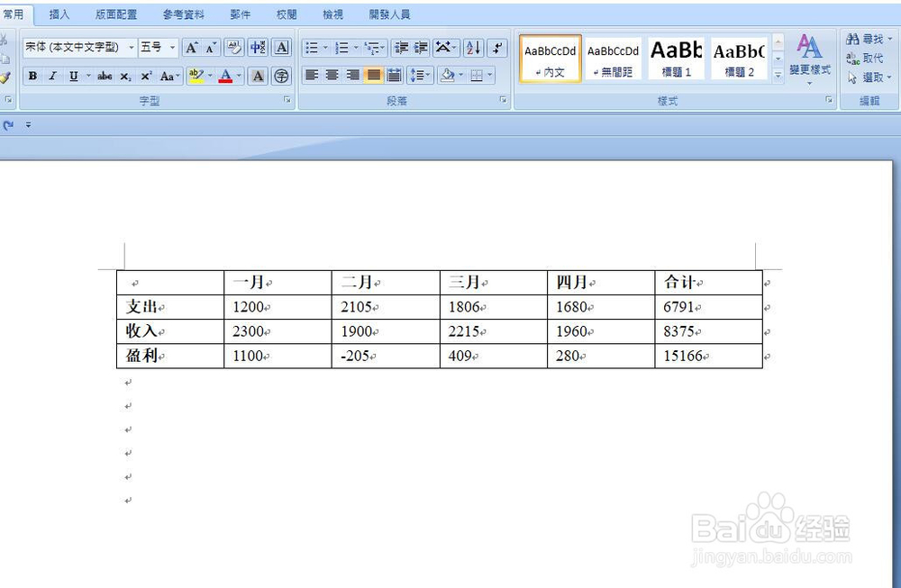The height and width of the screenshot is (588, 901).
Task: Sort text A to Z
Action: [x=474, y=48]
